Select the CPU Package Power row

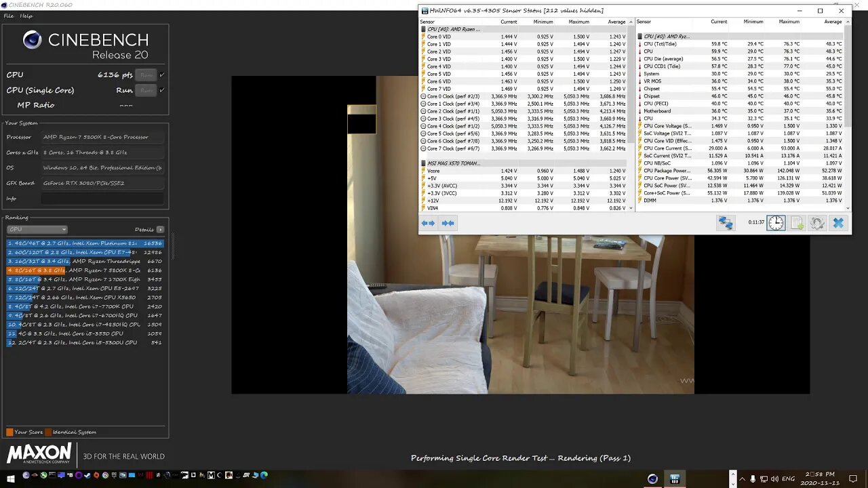pos(740,171)
